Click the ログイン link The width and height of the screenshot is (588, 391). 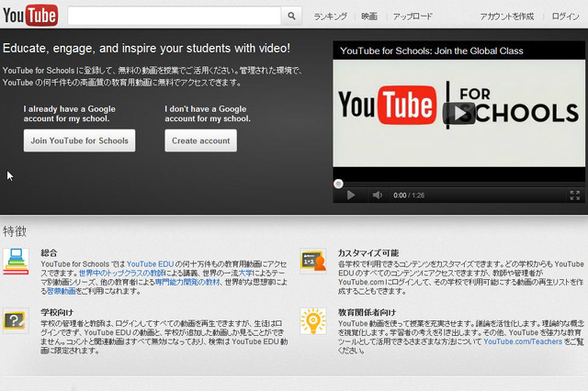point(566,17)
